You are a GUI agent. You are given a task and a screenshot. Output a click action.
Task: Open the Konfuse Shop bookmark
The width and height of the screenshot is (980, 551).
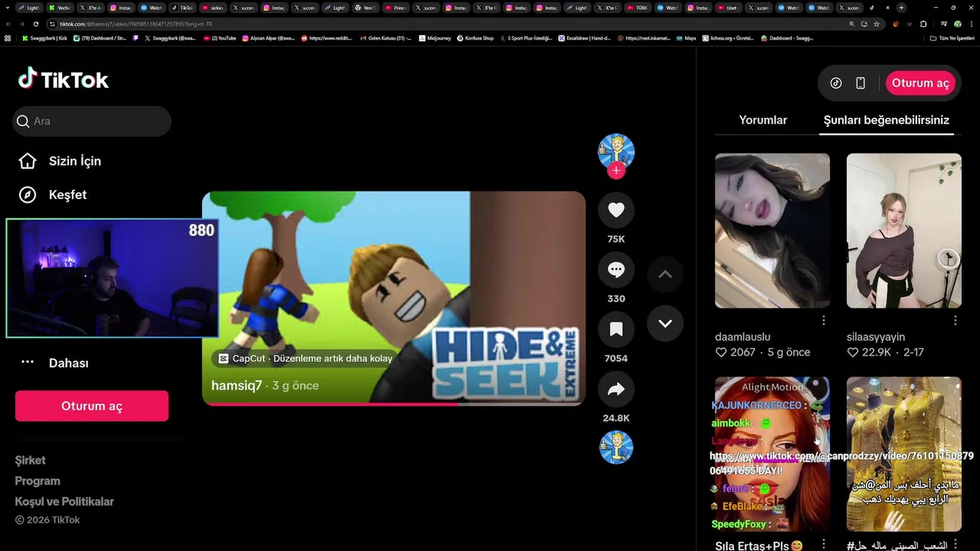pyautogui.click(x=475, y=37)
